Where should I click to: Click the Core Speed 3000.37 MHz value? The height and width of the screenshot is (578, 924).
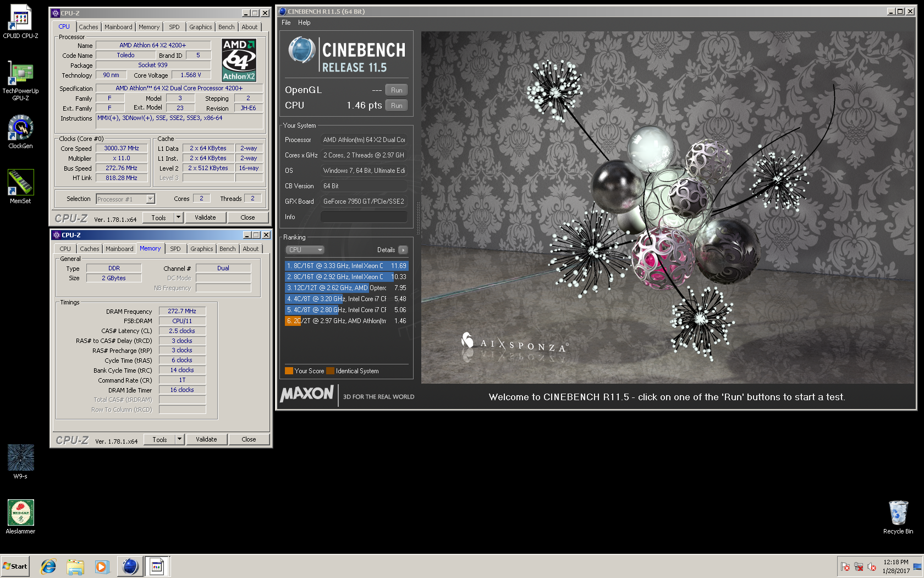click(x=122, y=148)
